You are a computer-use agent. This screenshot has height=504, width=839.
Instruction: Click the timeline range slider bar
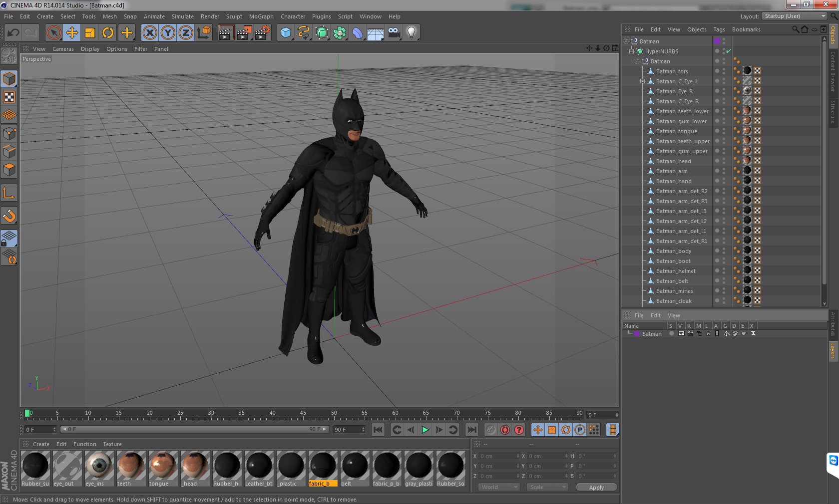(x=195, y=429)
